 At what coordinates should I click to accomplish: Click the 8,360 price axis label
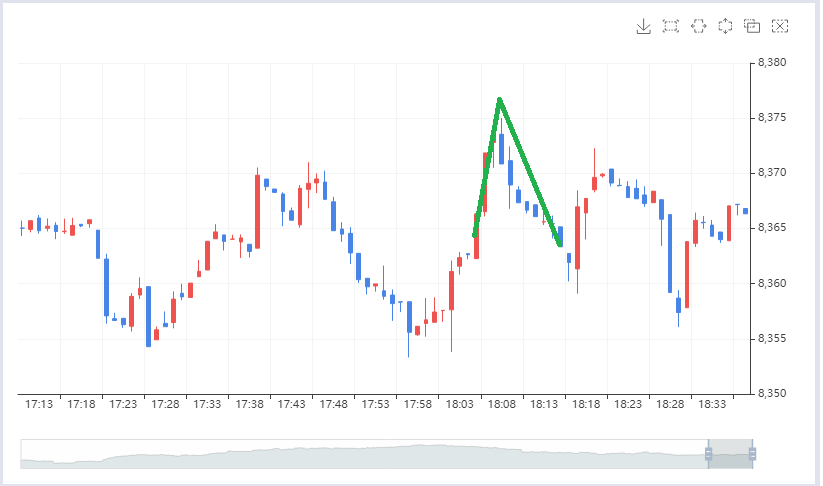click(x=772, y=283)
